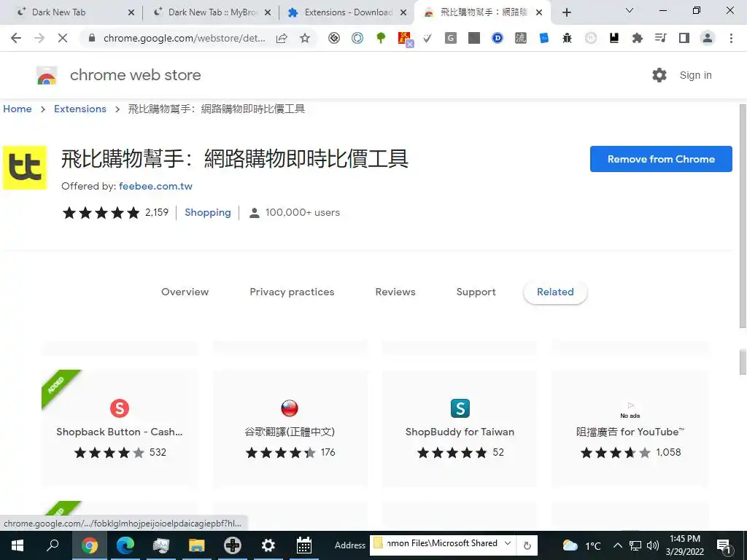Open the blue circle ring extension icon
Viewport: 747px width, 560px height.
coord(357,38)
